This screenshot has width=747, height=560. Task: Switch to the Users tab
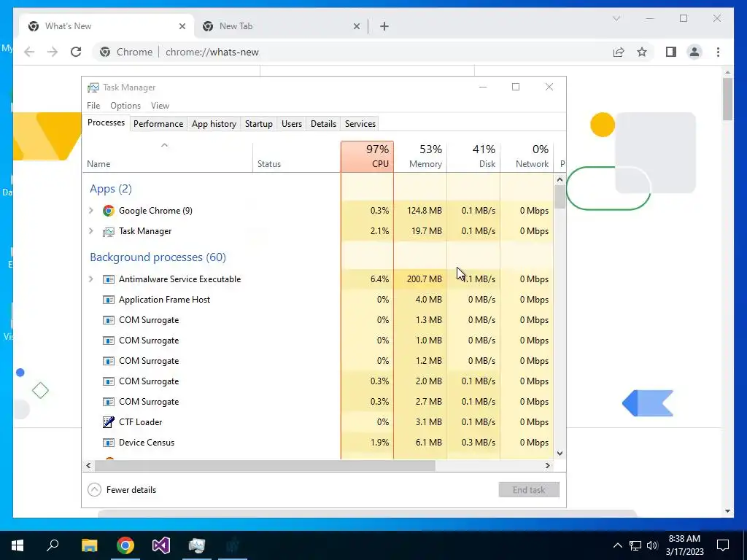click(292, 124)
